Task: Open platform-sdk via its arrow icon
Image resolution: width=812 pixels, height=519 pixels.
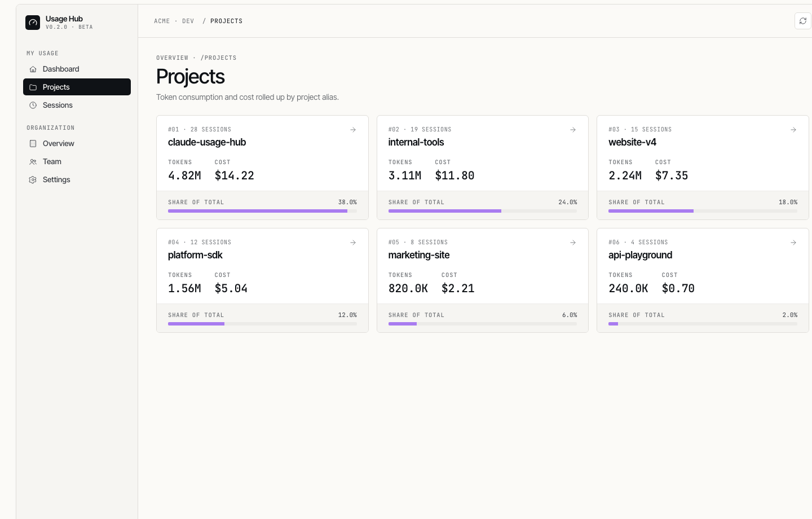Action: (x=353, y=243)
